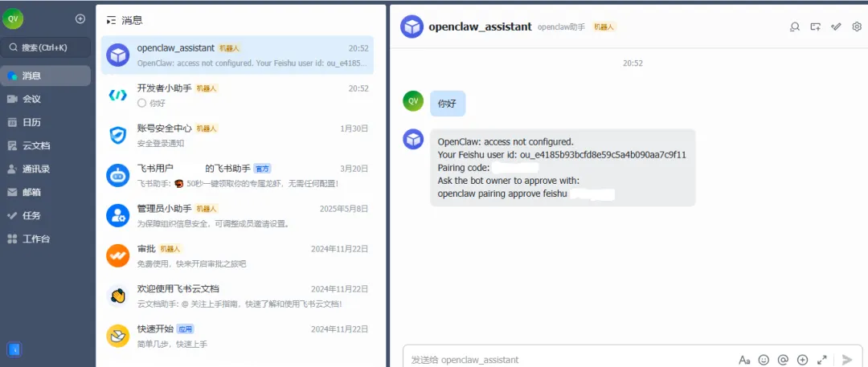This screenshot has width=868, height=367.
Task: Open 日历 in the sidebar
Action: pyautogui.click(x=45, y=122)
